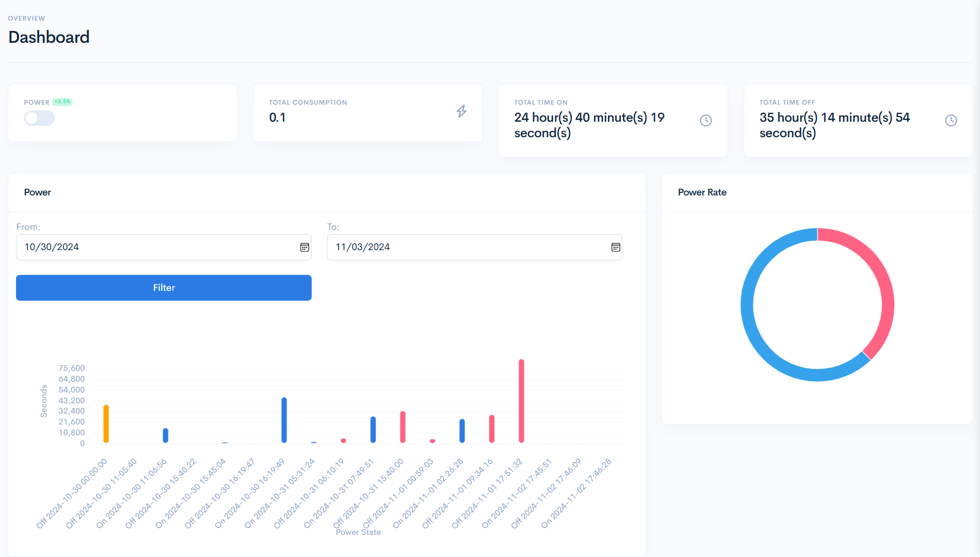
Task: Click the +3.5% badge next to Power
Action: pyautogui.click(x=62, y=102)
